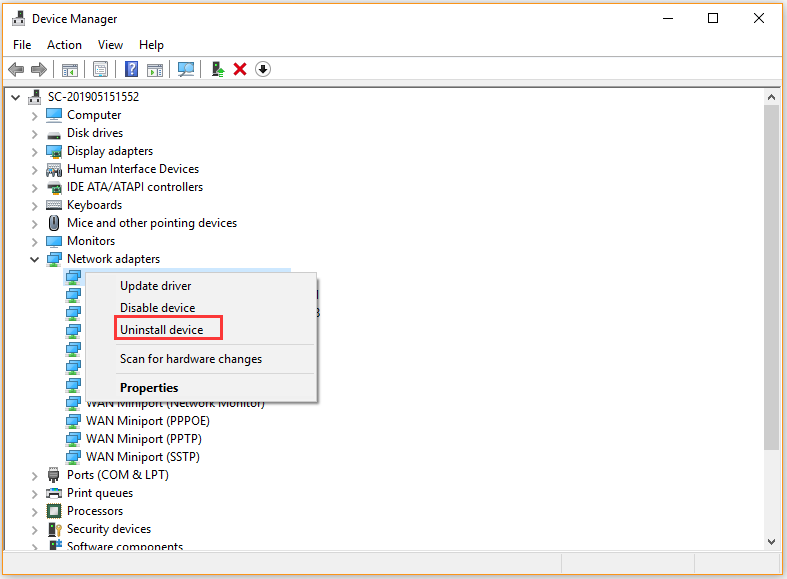Click the Keyboards category icon
Image resolution: width=787 pixels, height=579 pixels.
tap(54, 205)
